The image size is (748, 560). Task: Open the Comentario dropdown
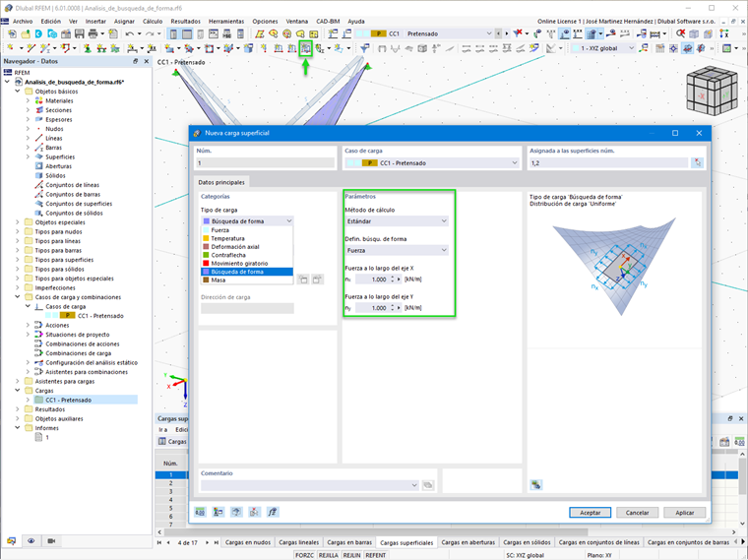coord(310,485)
